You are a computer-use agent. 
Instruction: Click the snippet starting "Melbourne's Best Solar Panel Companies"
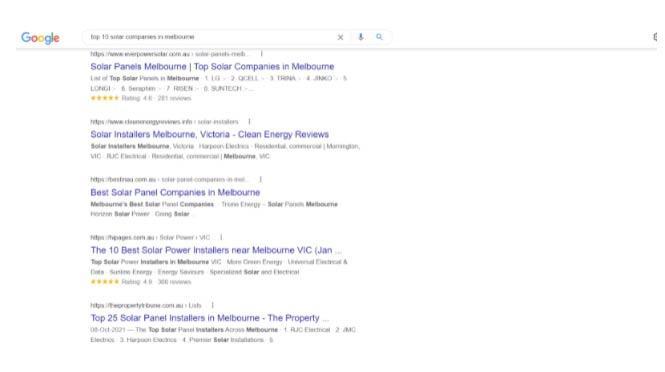point(214,209)
